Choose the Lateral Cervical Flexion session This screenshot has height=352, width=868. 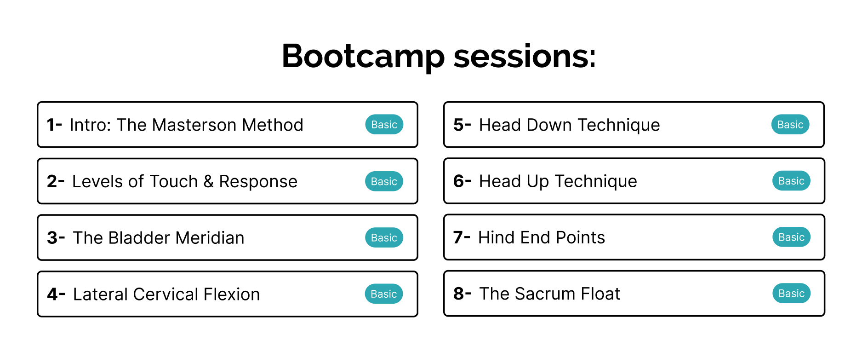(x=166, y=294)
